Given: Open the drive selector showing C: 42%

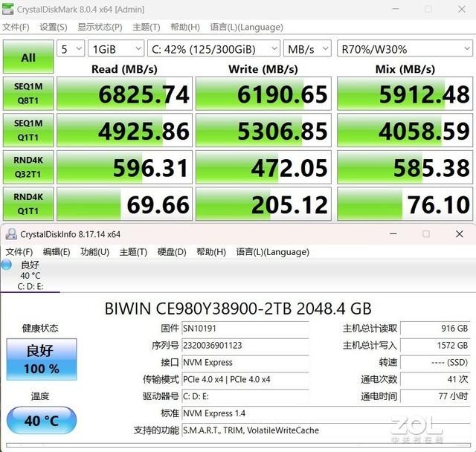Looking at the screenshot, I should (213, 48).
